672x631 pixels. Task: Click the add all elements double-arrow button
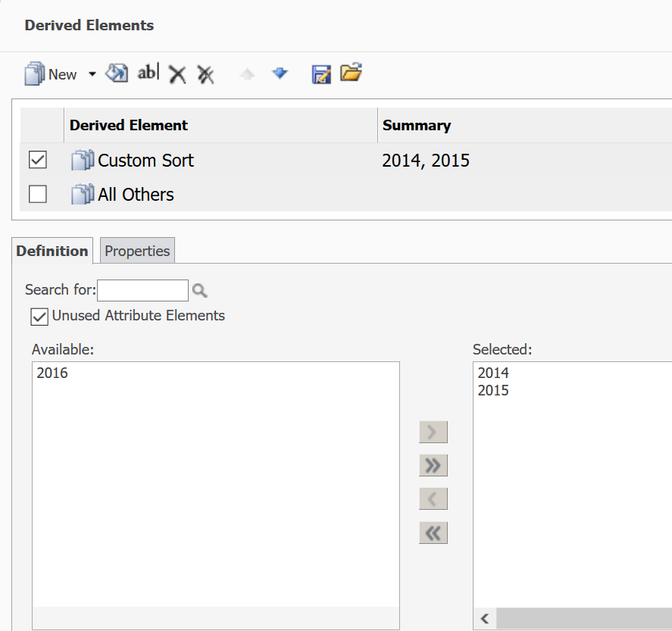(433, 465)
